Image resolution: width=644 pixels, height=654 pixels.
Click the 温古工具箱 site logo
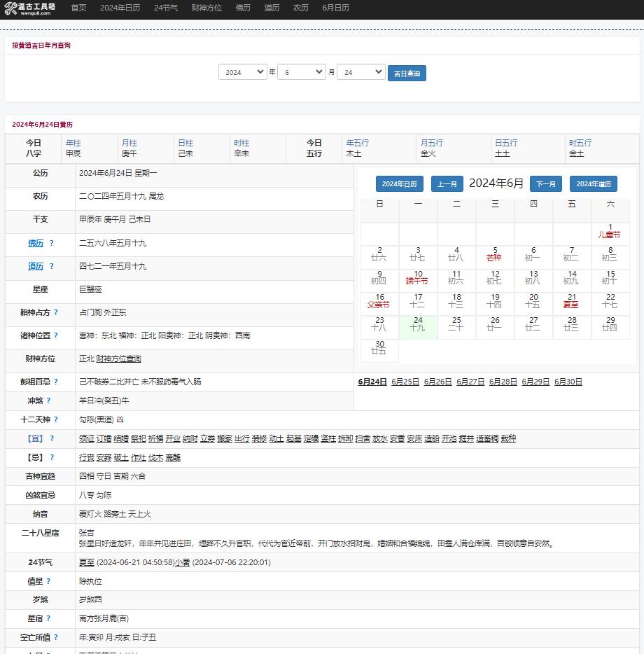point(30,8)
